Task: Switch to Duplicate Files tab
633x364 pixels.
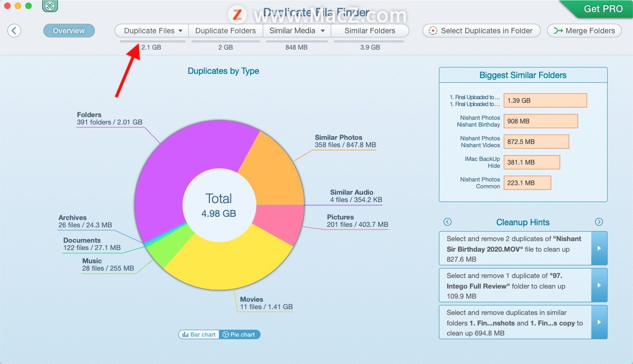Action: tap(151, 31)
